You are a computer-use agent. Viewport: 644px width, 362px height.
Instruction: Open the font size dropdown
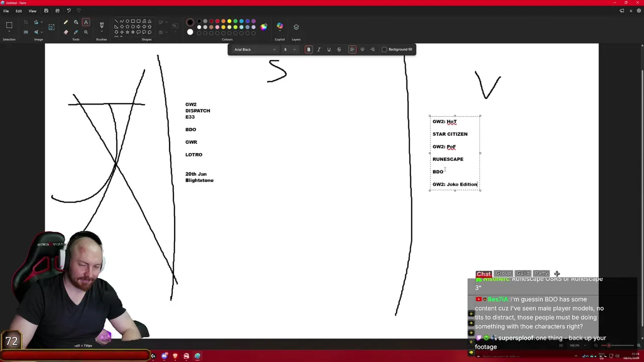click(289, 49)
